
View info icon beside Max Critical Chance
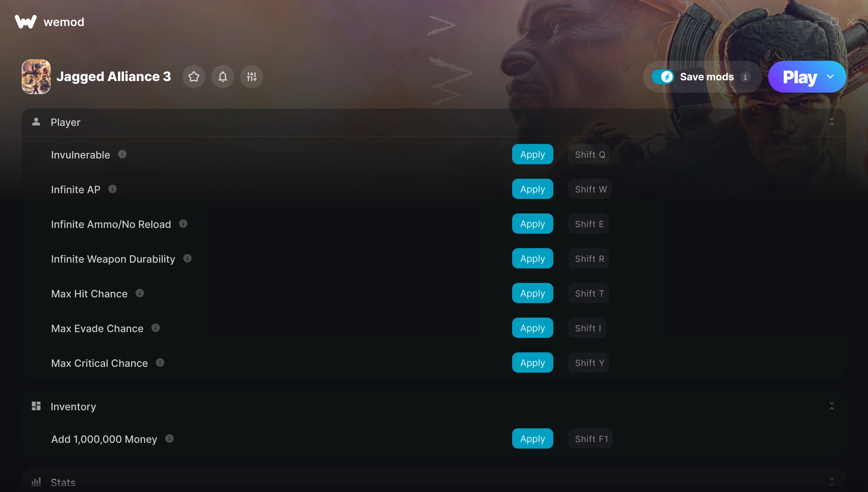point(160,363)
